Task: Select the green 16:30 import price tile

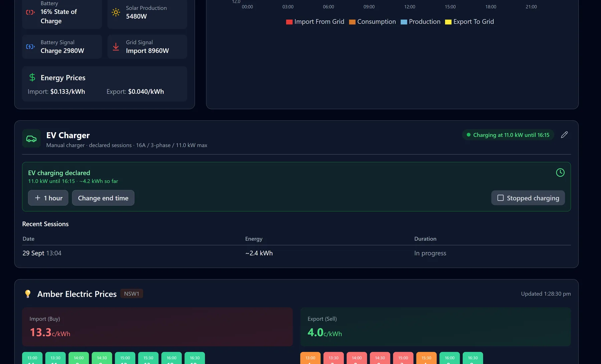Action: [195, 358]
